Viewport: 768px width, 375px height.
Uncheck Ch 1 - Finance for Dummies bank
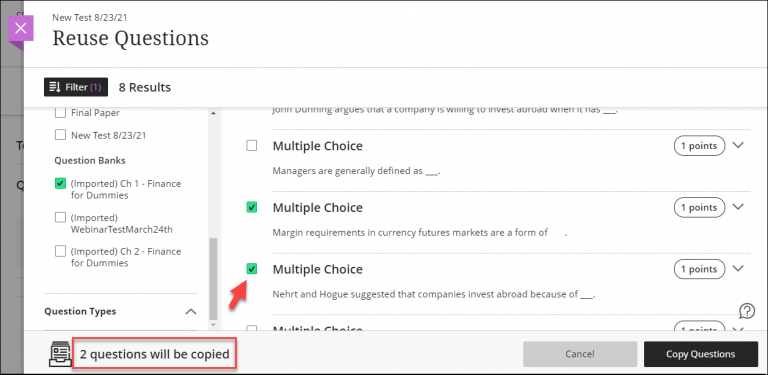[60, 184]
